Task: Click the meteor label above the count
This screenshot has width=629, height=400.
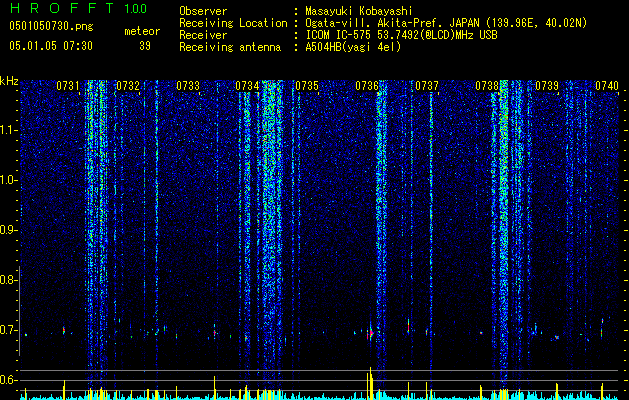Action: point(142,31)
